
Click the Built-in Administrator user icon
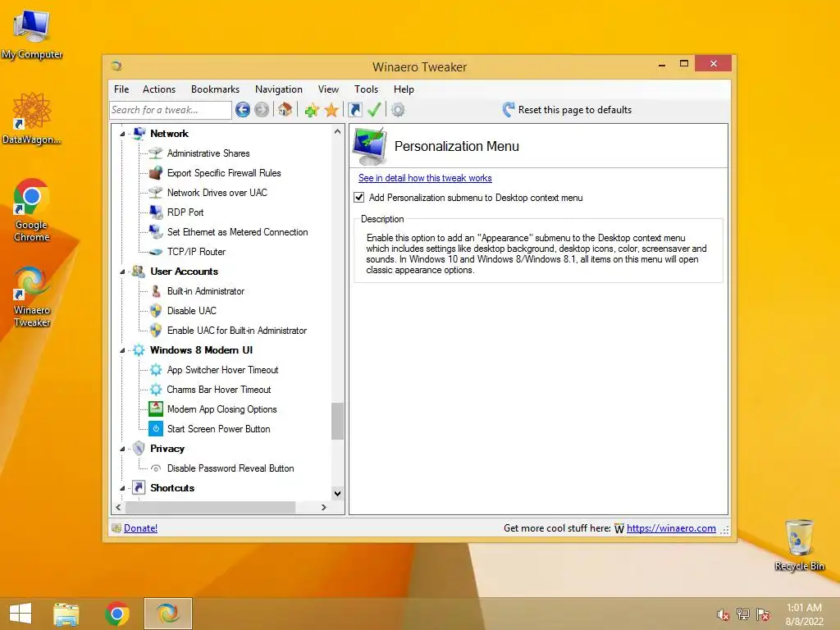click(155, 291)
